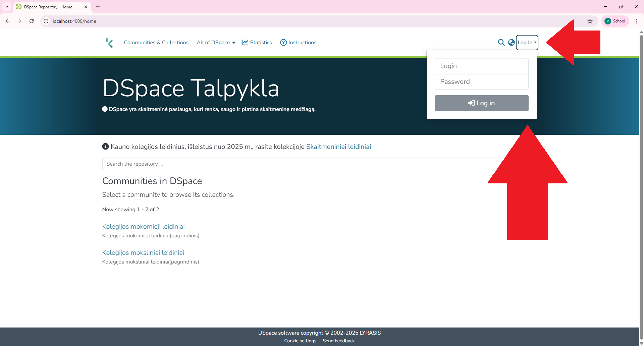Click the browser forward arrow
This screenshot has width=644, height=346.
19,21
